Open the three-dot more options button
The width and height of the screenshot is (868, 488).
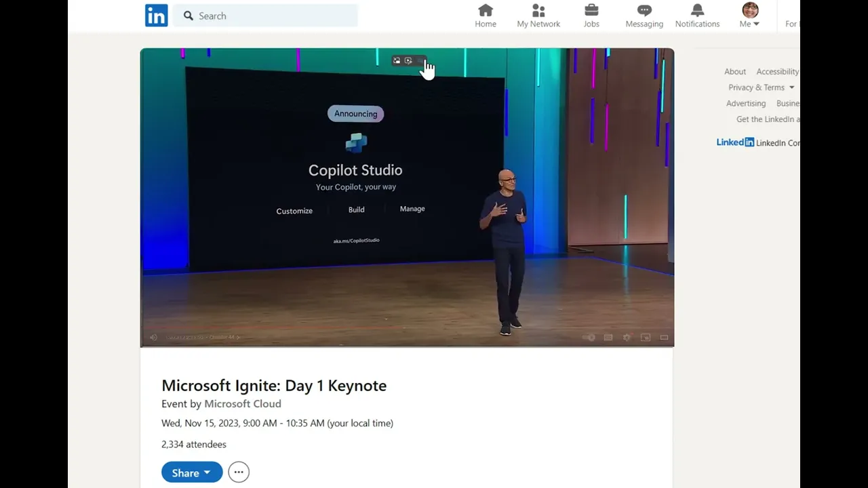tap(239, 472)
